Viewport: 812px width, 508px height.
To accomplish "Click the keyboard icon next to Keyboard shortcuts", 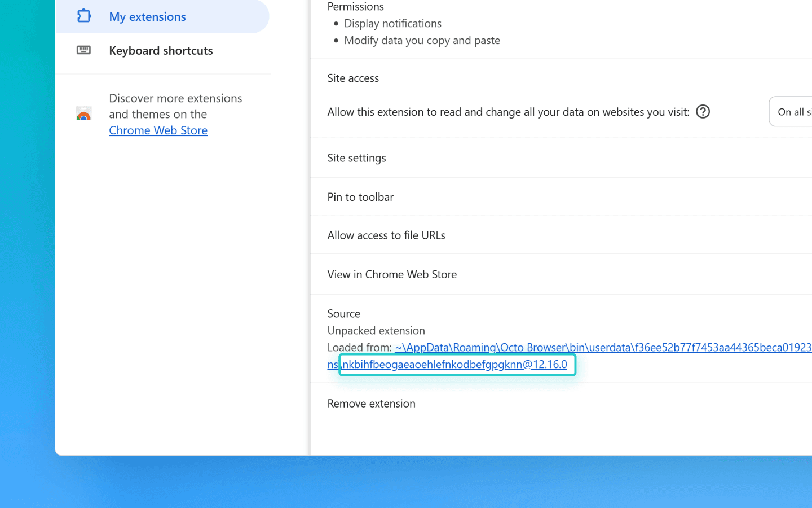I will coord(83,50).
